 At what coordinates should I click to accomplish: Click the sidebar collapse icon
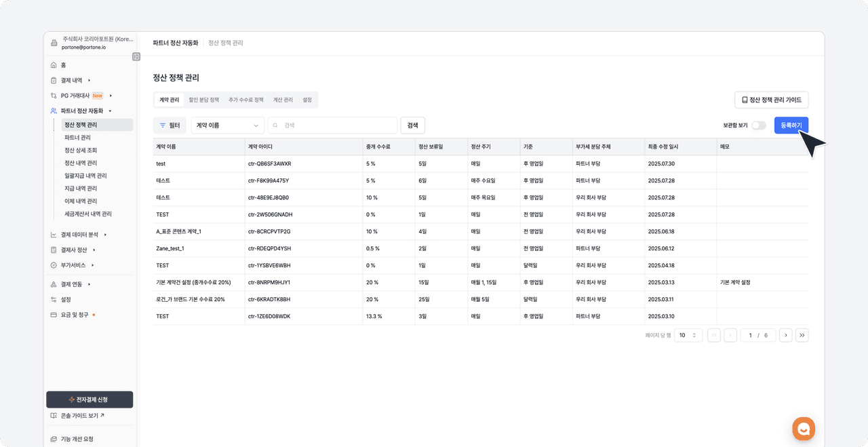click(x=136, y=57)
